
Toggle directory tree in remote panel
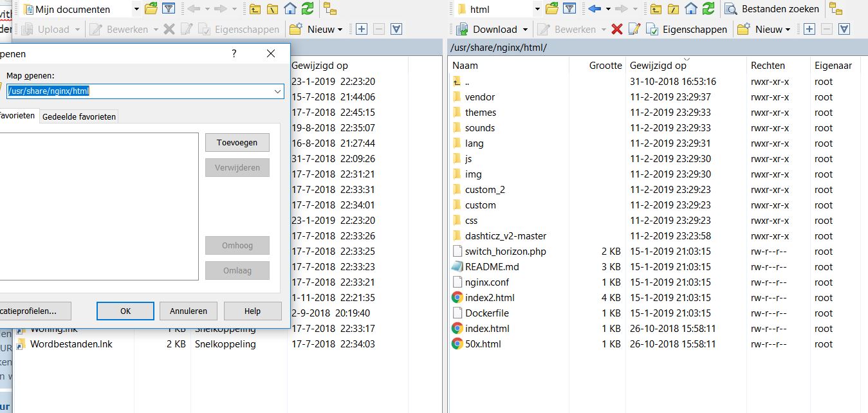pyautogui.click(x=836, y=8)
